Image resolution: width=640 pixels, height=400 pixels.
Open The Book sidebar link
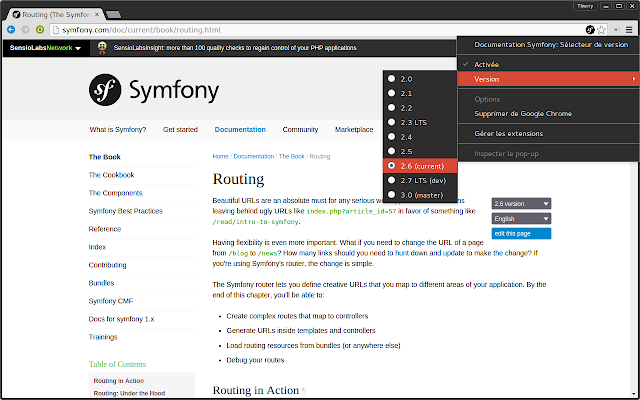[x=104, y=157]
